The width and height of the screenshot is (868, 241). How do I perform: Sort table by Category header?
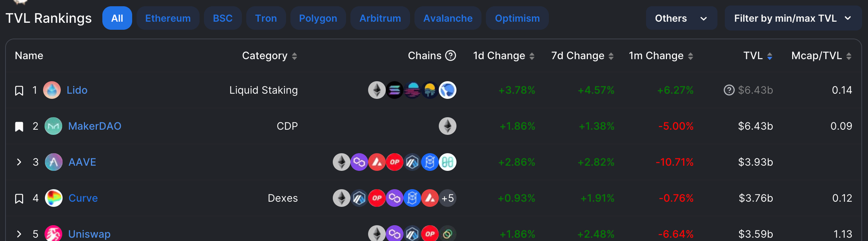[x=269, y=56]
